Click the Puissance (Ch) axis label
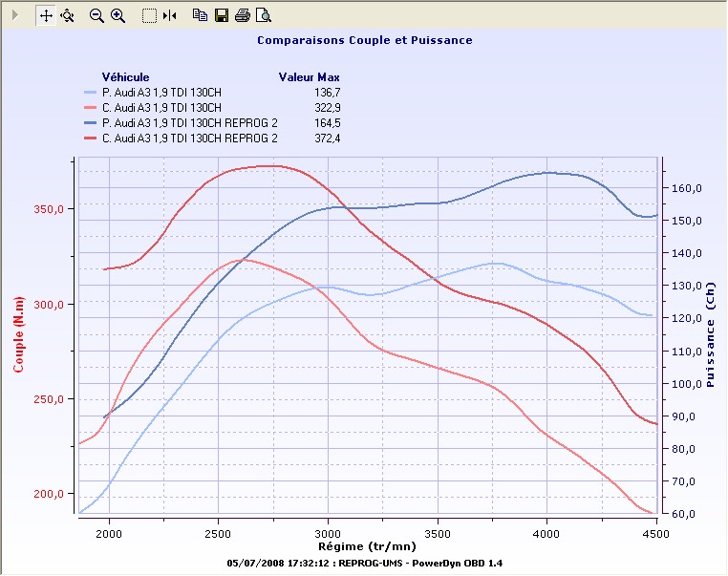The width and height of the screenshot is (728, 576). 710,340
